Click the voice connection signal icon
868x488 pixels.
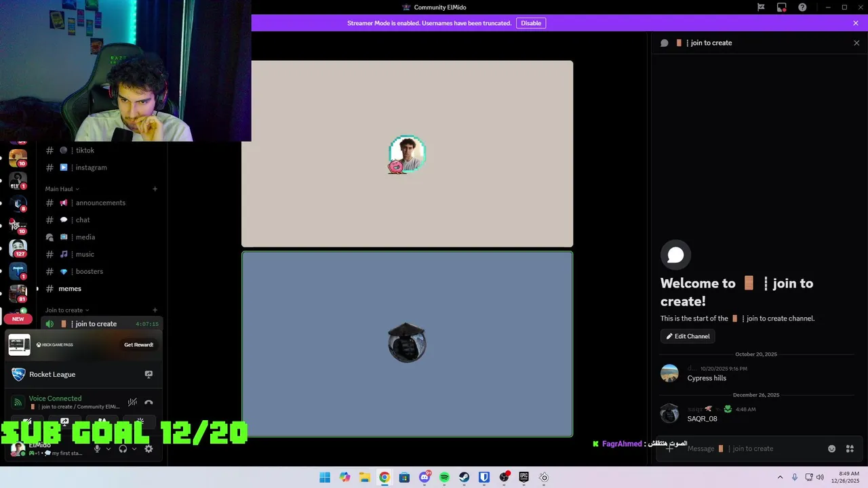click(x=18, y=403)
